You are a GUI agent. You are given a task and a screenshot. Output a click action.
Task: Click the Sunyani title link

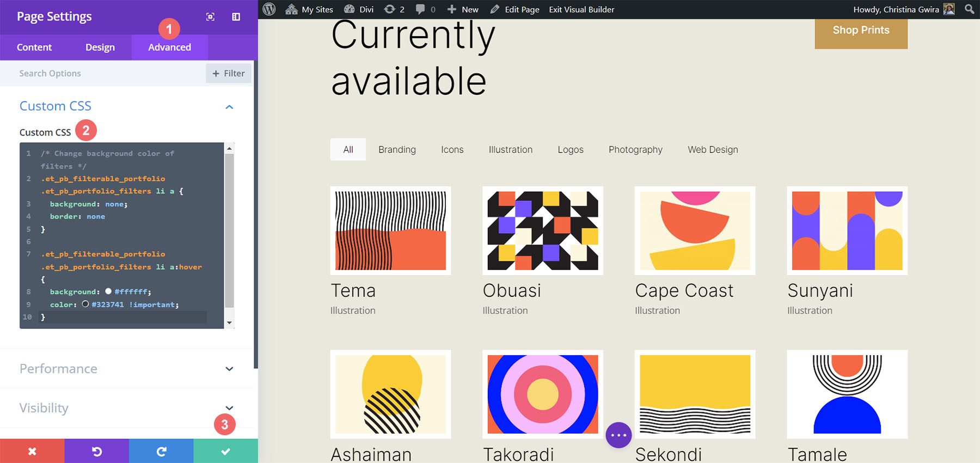[x=820, y=291]
